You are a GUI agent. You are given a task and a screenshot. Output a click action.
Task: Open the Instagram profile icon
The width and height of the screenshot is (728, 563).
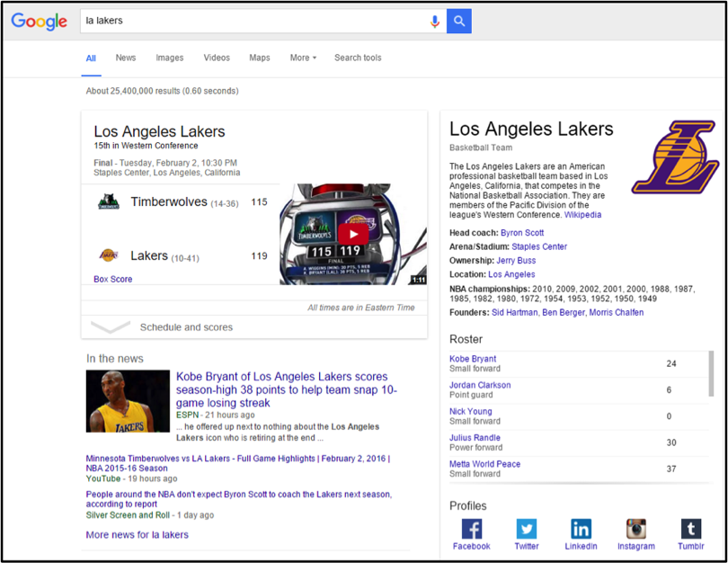pyautogui.click(x=636, y=529)
